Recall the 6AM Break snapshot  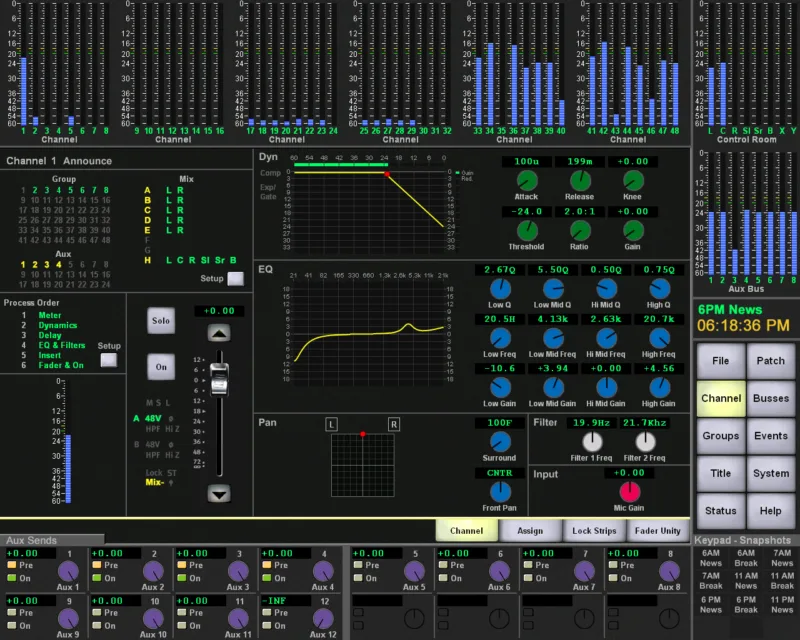click(x=746, y=558)
